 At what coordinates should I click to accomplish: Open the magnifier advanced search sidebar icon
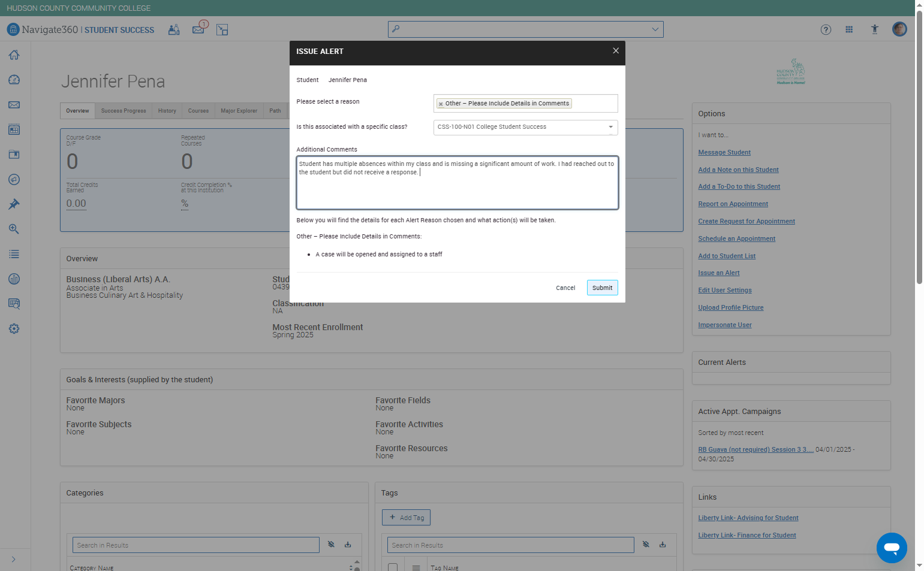pyautogui.click(x=14, y=229)
